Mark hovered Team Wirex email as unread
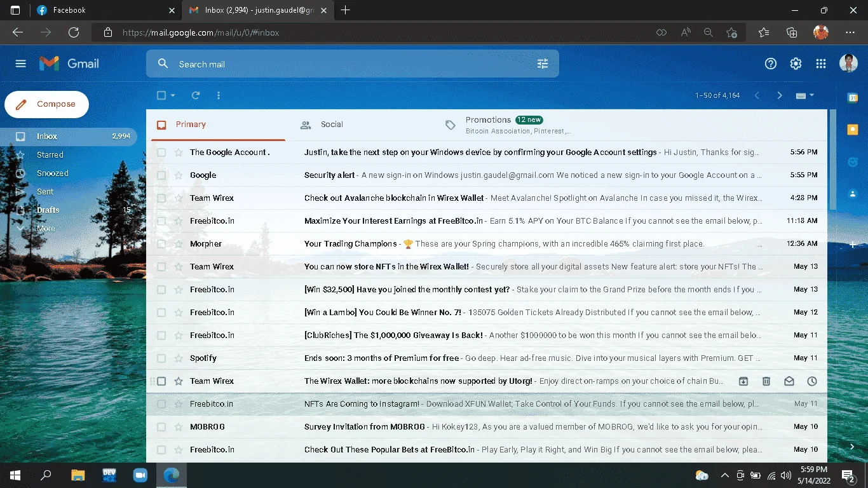This screenshot has height=488, width=868. pos(789,381)
